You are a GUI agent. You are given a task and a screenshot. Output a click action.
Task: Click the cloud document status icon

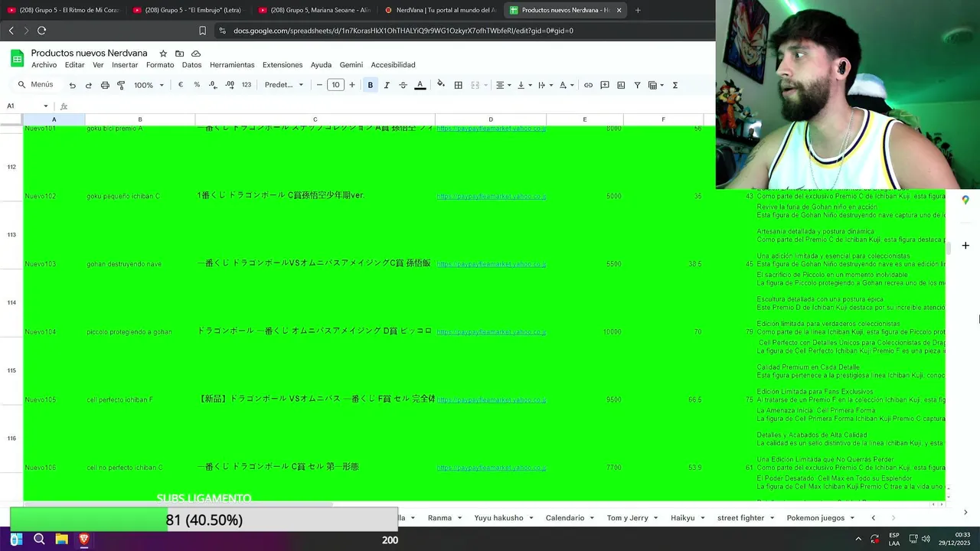coord(196,54)
